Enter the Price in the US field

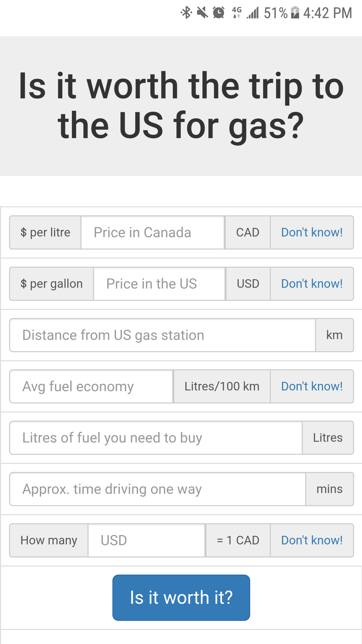tap(159, 284)
